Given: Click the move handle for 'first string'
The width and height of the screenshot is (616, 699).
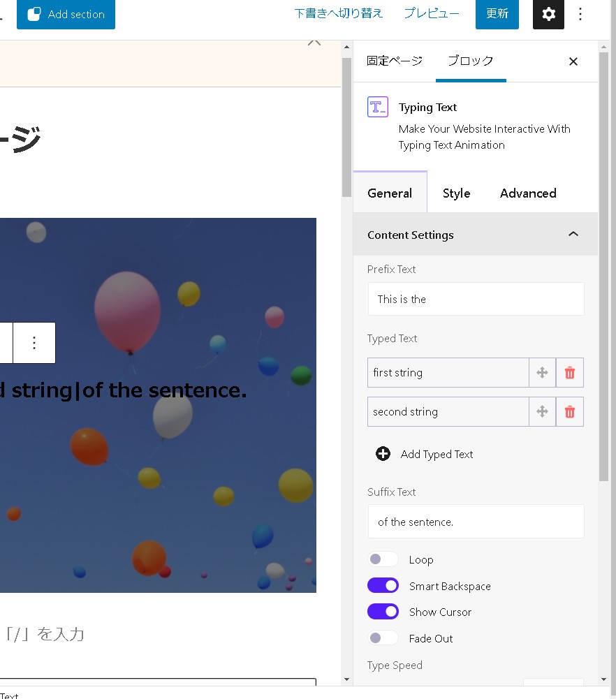Looking at the screenshot, I should coord(542,373).
